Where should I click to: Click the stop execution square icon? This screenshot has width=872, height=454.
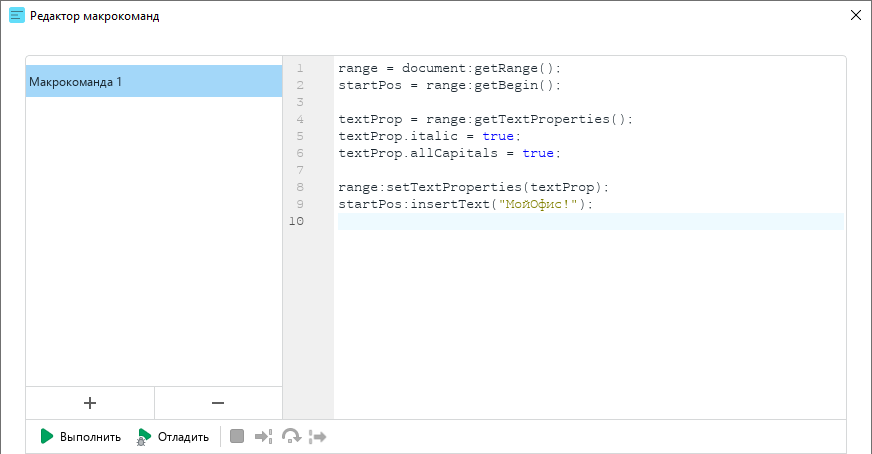[x=237, y=436]
